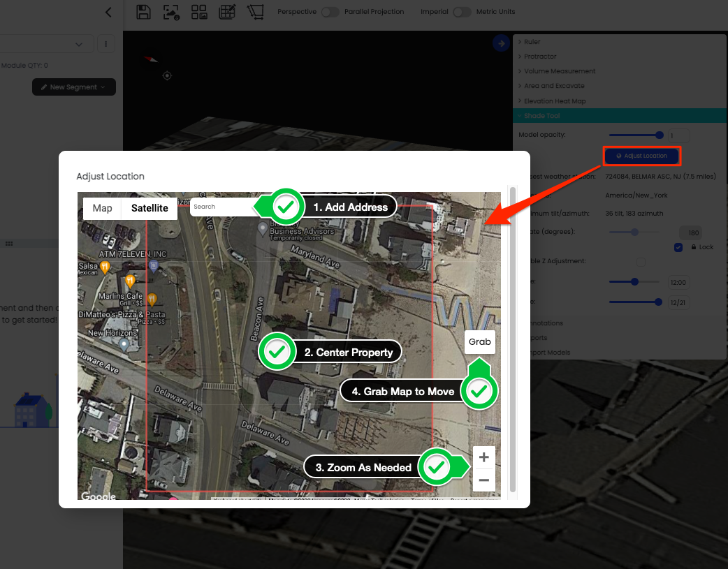Open the gallery grid view icon
Image resolution: width=728 pixels, height=569 pixels.
(199, 12)
